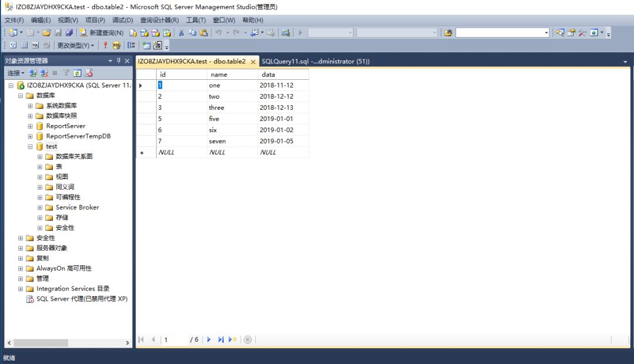The width and height of the screenshot is (634, 364).
Task: Click the Open File folder icon
Action: point(46,33)
